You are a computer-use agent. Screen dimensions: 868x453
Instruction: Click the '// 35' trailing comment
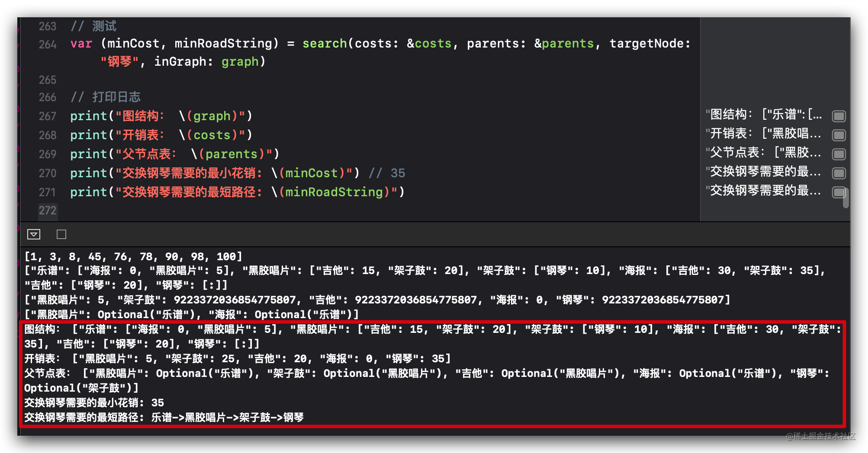387,173
